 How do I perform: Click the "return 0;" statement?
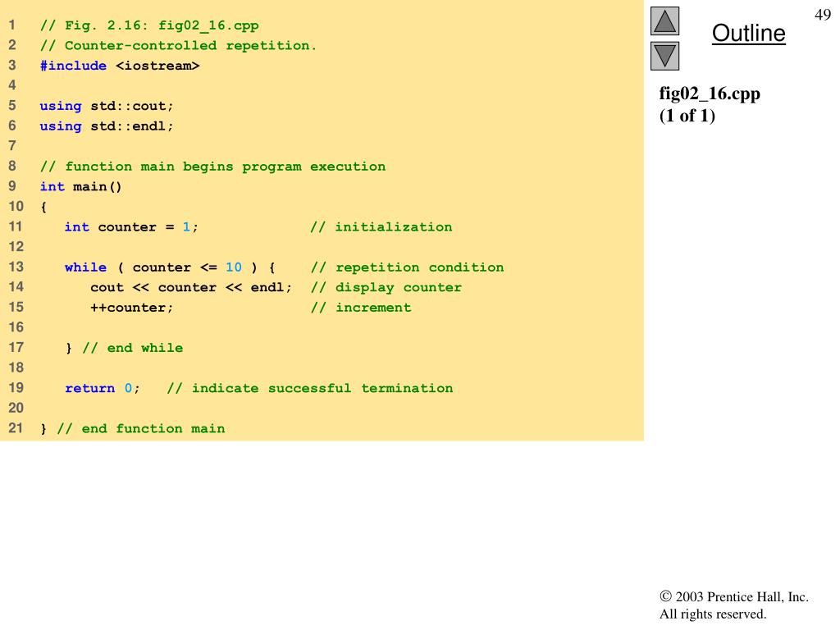(x=103, y=388)
